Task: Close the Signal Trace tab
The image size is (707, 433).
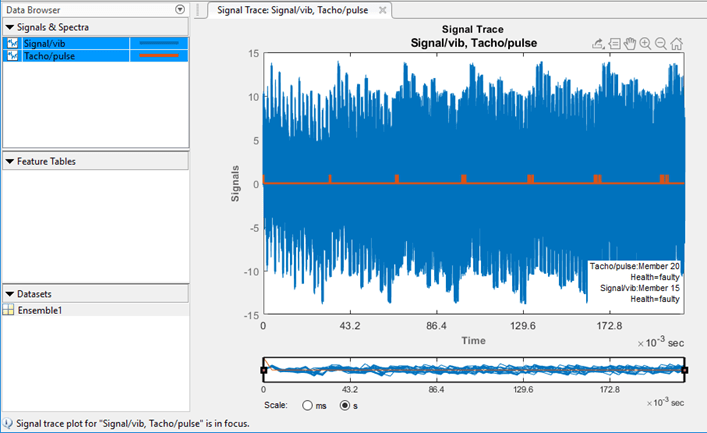Action: tap(382, 10)
